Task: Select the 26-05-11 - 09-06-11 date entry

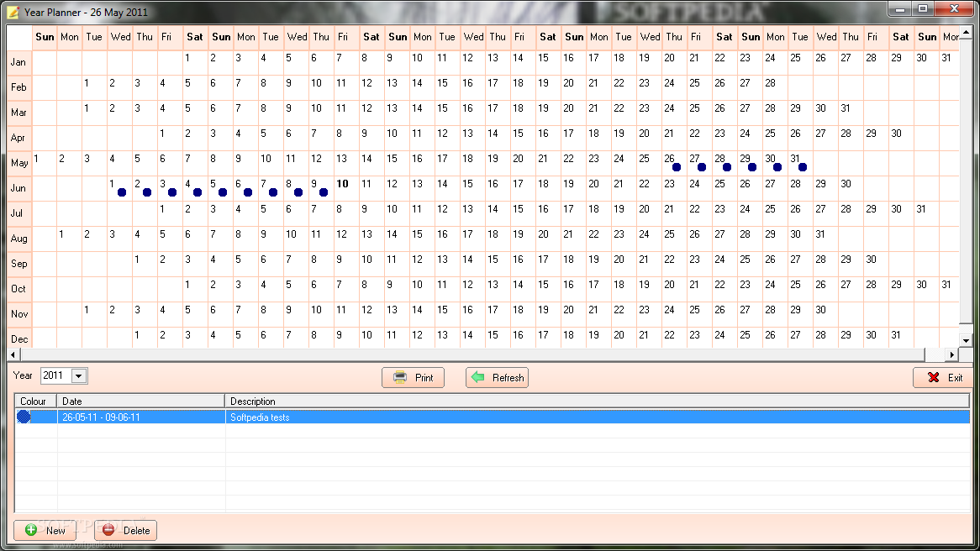Action: pyautogui.click(x=101, y=417)
